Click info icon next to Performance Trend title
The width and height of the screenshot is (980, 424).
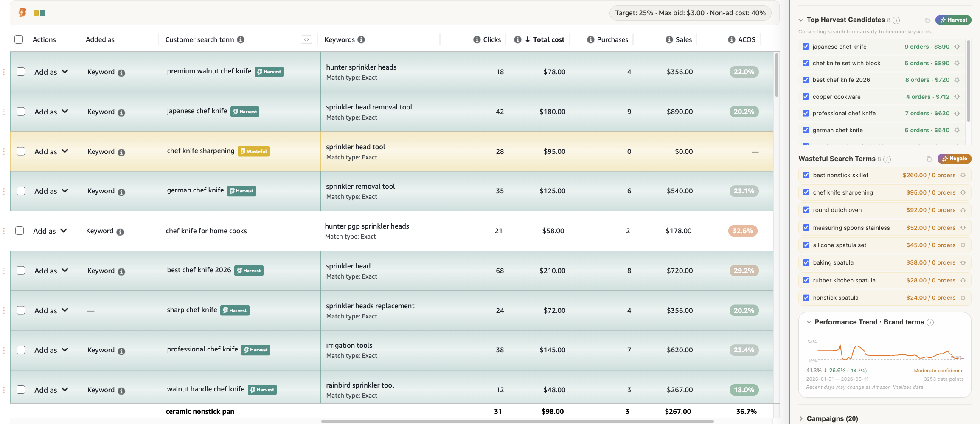[x=930, y=322]
